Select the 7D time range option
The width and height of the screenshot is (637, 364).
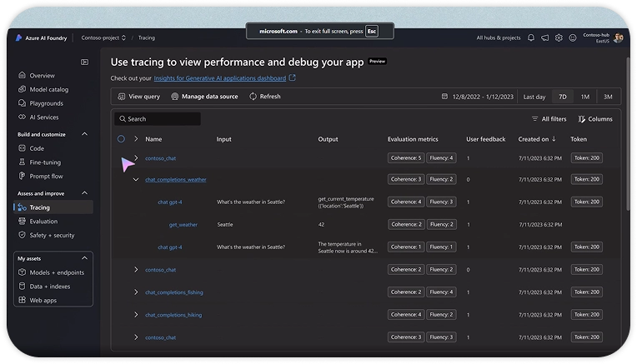pyautogui.click(x=563, y=97)
